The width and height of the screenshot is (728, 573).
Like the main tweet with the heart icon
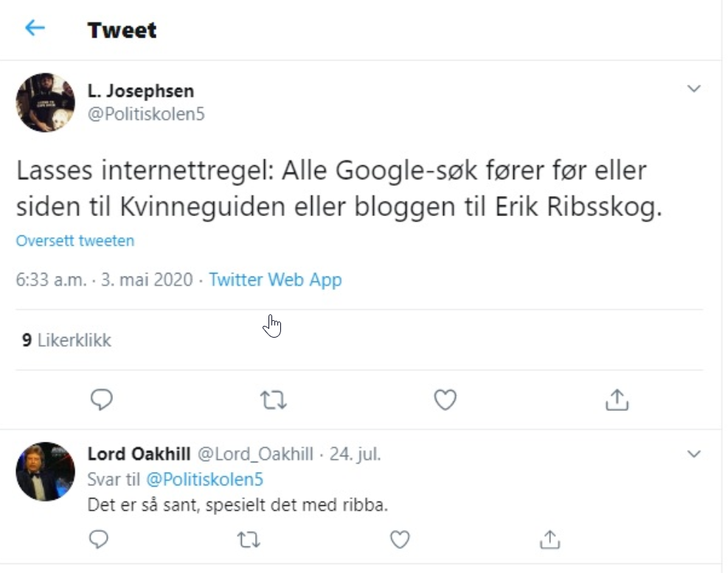(446, 400)
